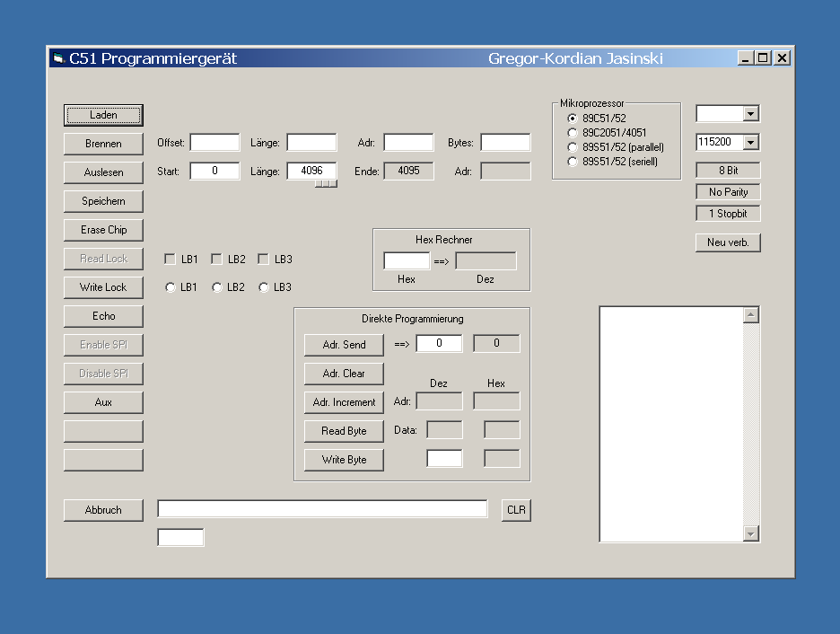Screen dimensions: 840x634
Task: Start burning with Brennen button
Action: (103, 144)
